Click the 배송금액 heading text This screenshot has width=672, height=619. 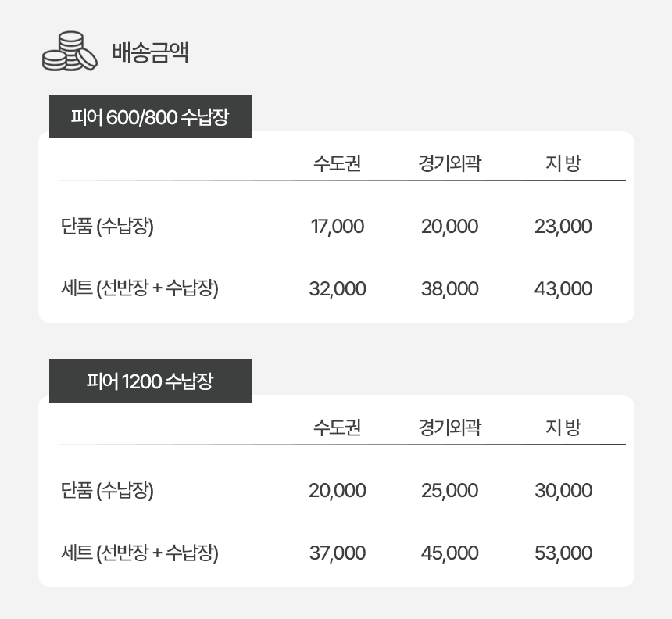pos(150,53)
